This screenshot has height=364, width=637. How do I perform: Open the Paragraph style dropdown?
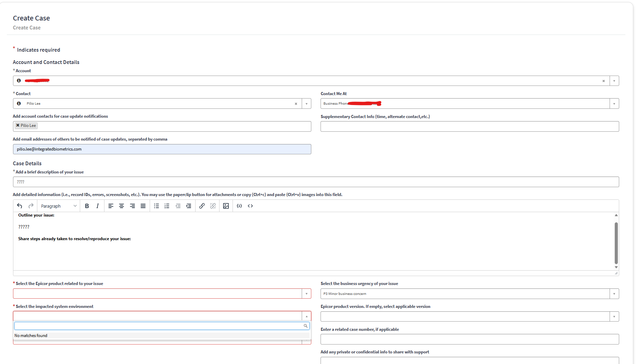[59, 206]
